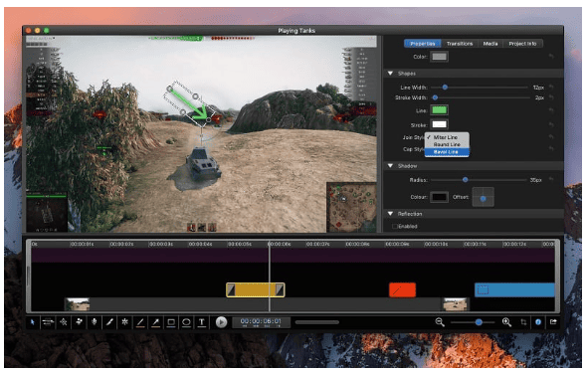This screenshot has width=588, height=372.
Task: Open the black shadow Colour swatch
Action: pos(439,197)
